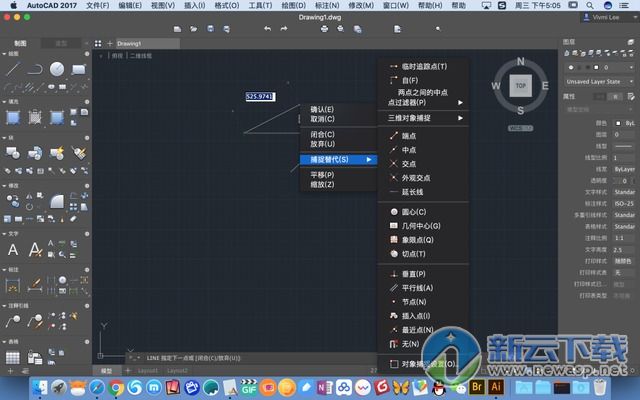Open Google Chrome from the Dock
640x400 pixels.
pos(116,387)
